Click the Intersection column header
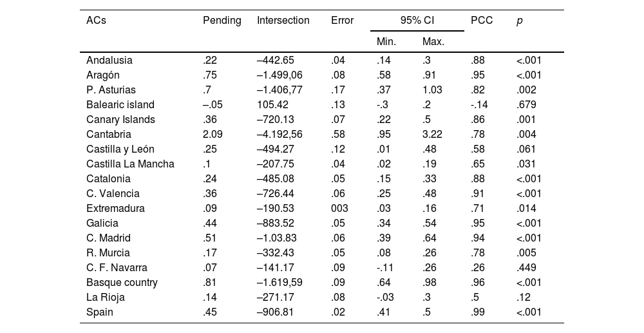644x333 pixels. [x=283, y=21]
